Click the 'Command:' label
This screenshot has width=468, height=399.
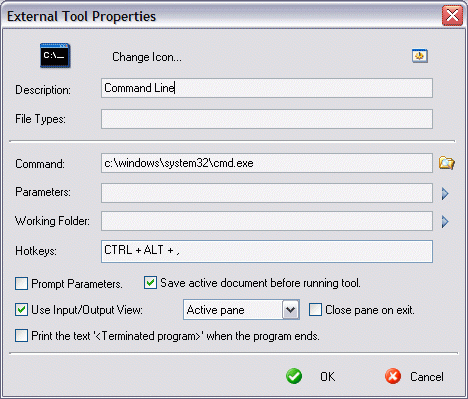(40, 164)
